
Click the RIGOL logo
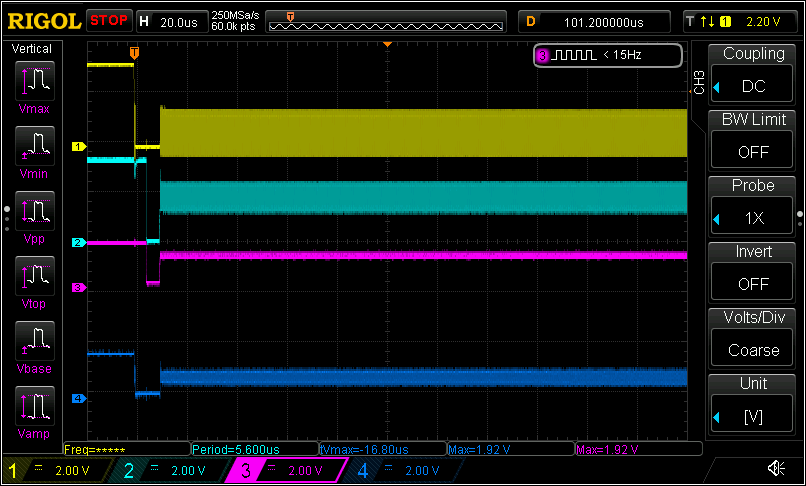[x=43, y=20]
